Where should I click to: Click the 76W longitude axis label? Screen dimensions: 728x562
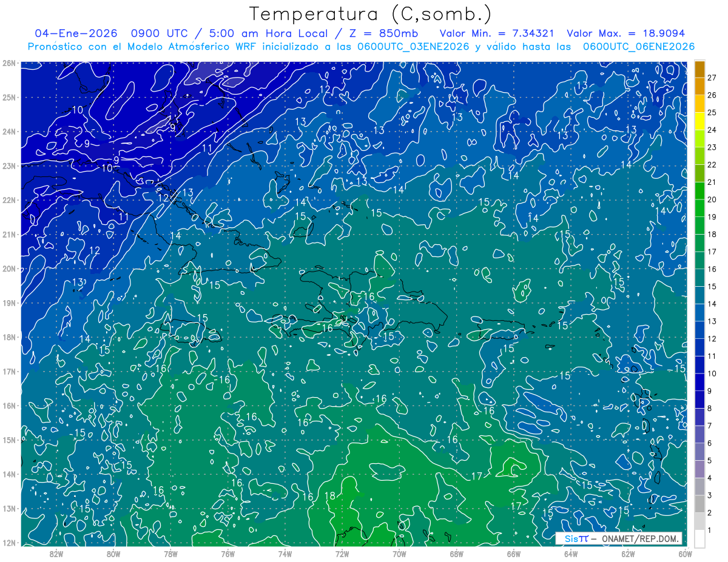tap(227, 554)
